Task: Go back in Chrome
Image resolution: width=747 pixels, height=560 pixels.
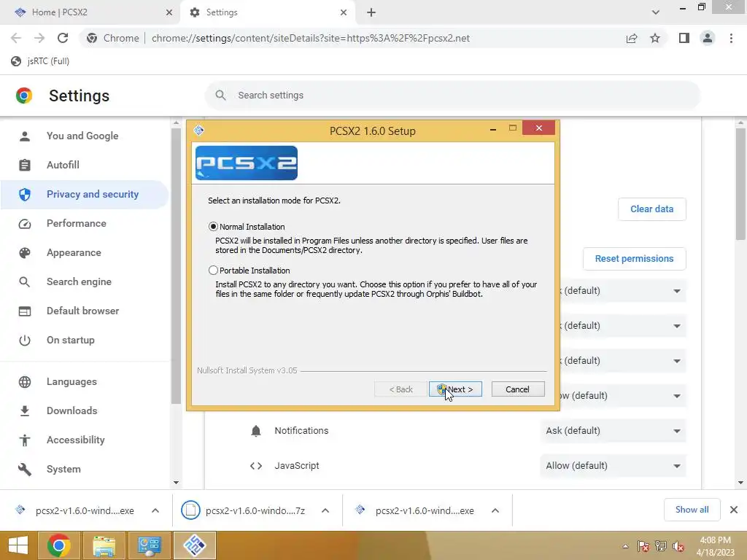Action: pos(16,38)
